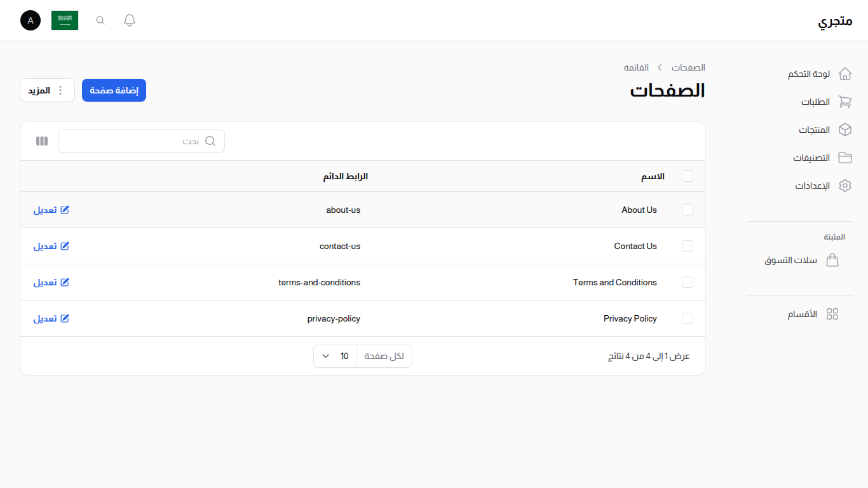The width and height of the screenshot is (868, 488).
Task: Open المنتجات using the box icon
Action: coord(845,129)
